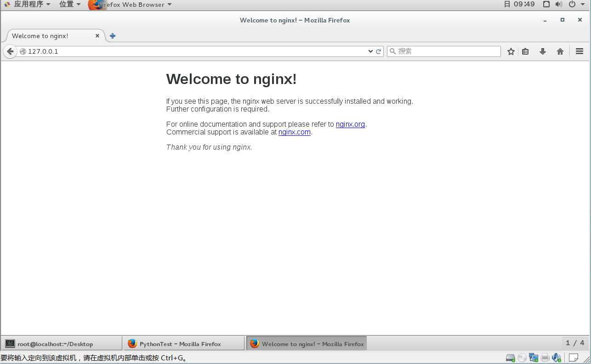Image resolution: width=591 pixels, height=364 pixels.
Task: Click the search magnifier icon
Action: click(x=392, y=51)
